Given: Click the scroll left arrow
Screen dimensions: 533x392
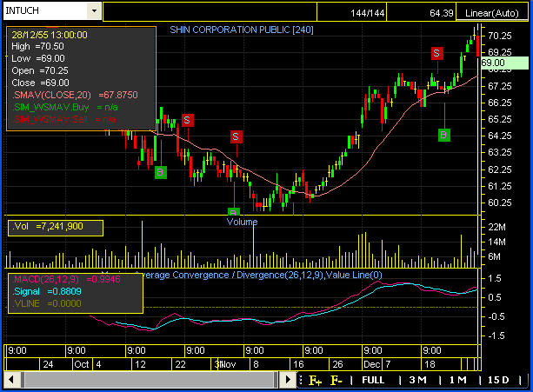Looking at the screenshot, I should (11, 380).
